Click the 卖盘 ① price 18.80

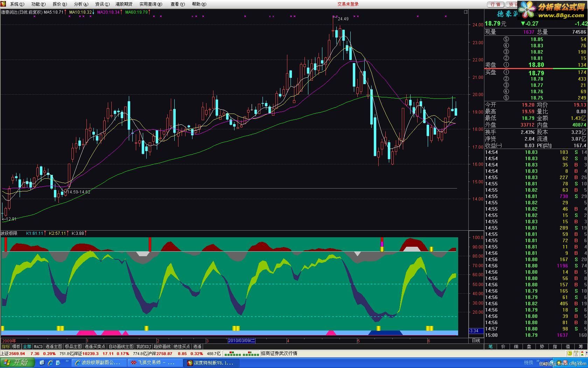click(536, 64)
